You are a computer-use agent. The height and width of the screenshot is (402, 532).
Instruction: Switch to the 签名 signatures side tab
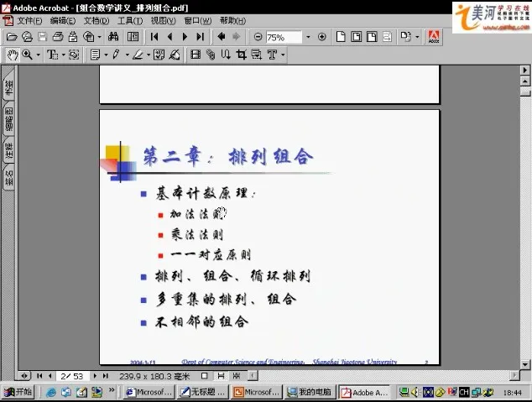8,177
